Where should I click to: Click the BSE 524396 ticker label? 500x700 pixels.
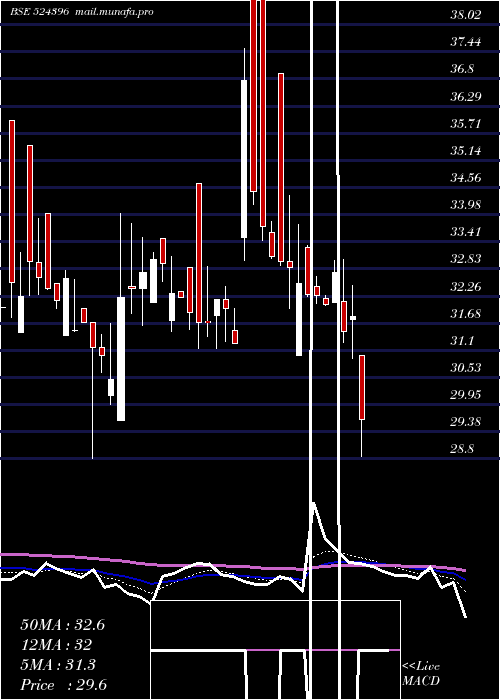(40, 12)
